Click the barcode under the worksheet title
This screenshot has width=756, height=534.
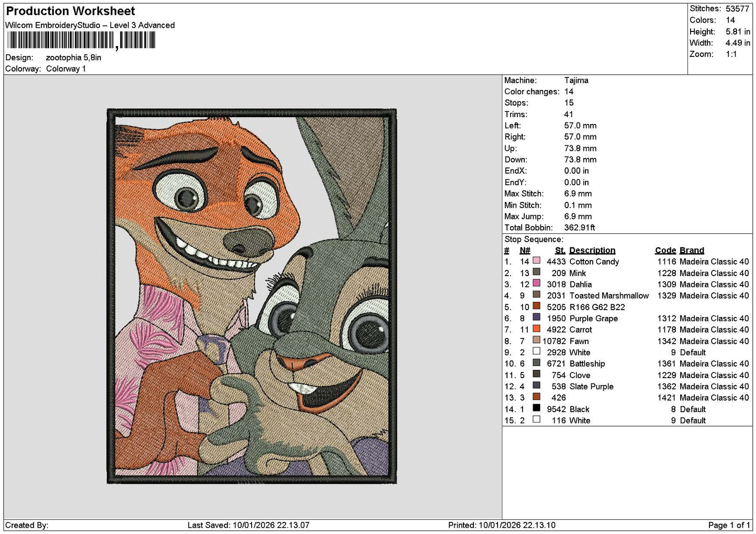[x=81, y=40]
